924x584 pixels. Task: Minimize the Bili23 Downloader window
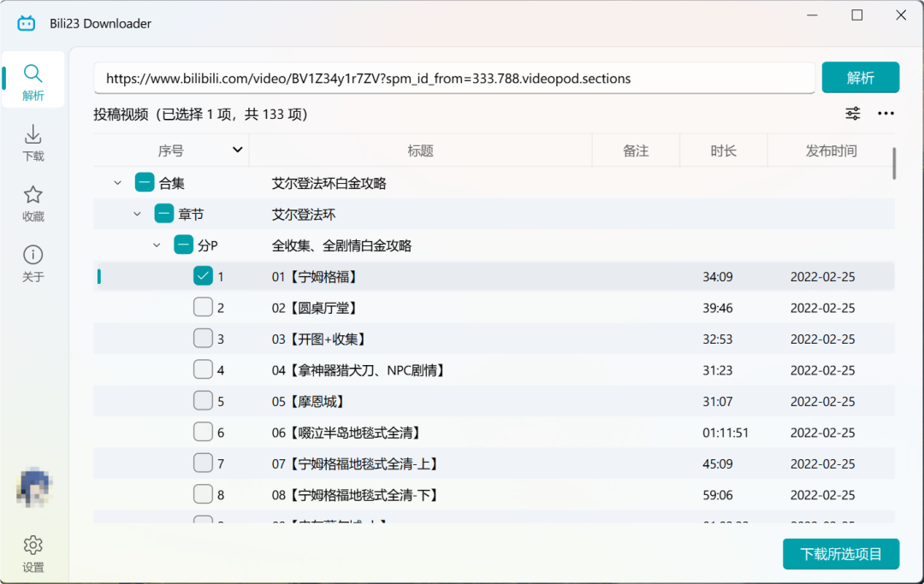[x=813, y=15]
